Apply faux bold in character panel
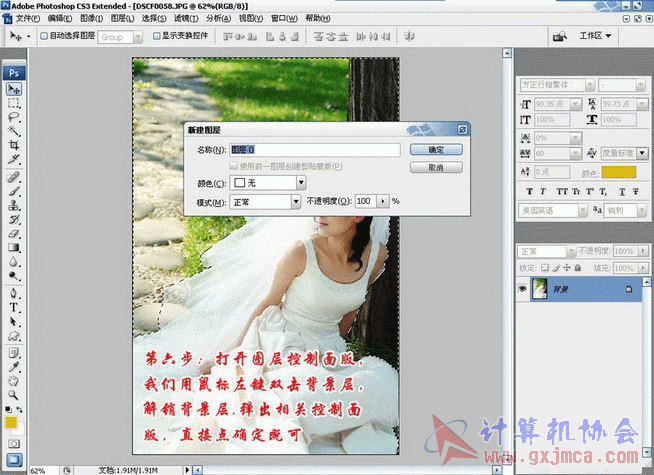This screenshot has height=475, width=654. pyautogui.click(x=529, y=191)
